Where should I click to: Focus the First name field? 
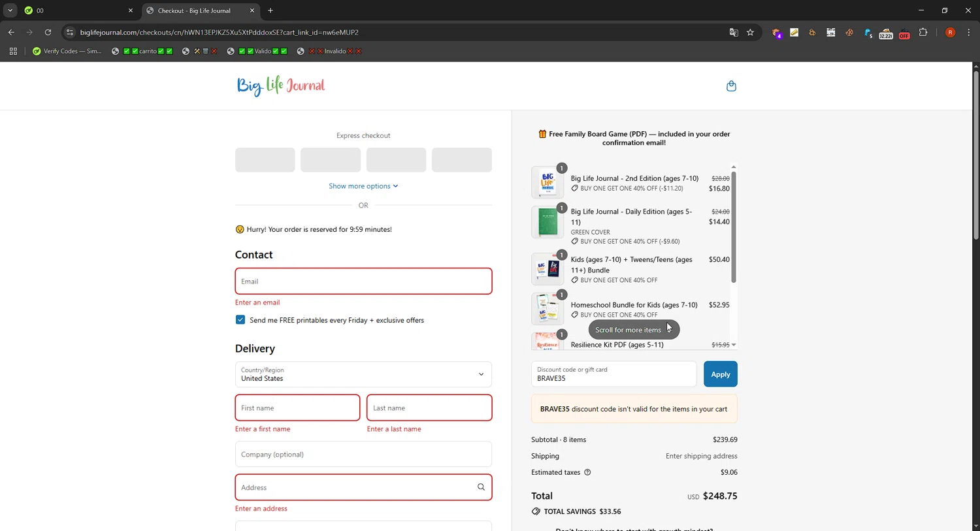[297, 408]
